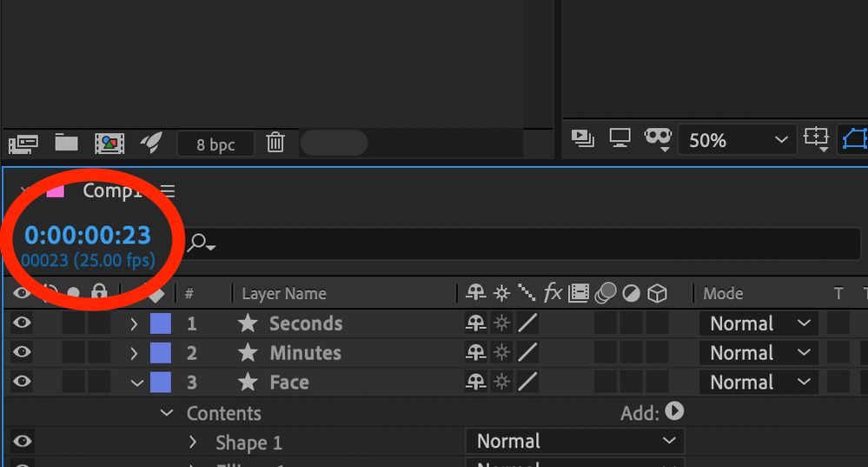
Task: Click the region of interest icon
Action: [x=816, y=138]
